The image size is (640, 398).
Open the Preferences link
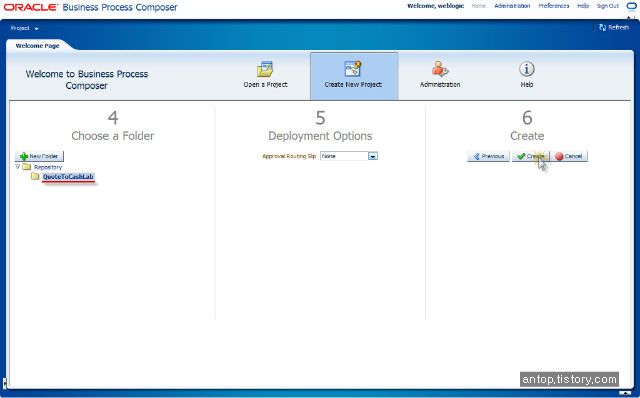click(x=553, y=6)
